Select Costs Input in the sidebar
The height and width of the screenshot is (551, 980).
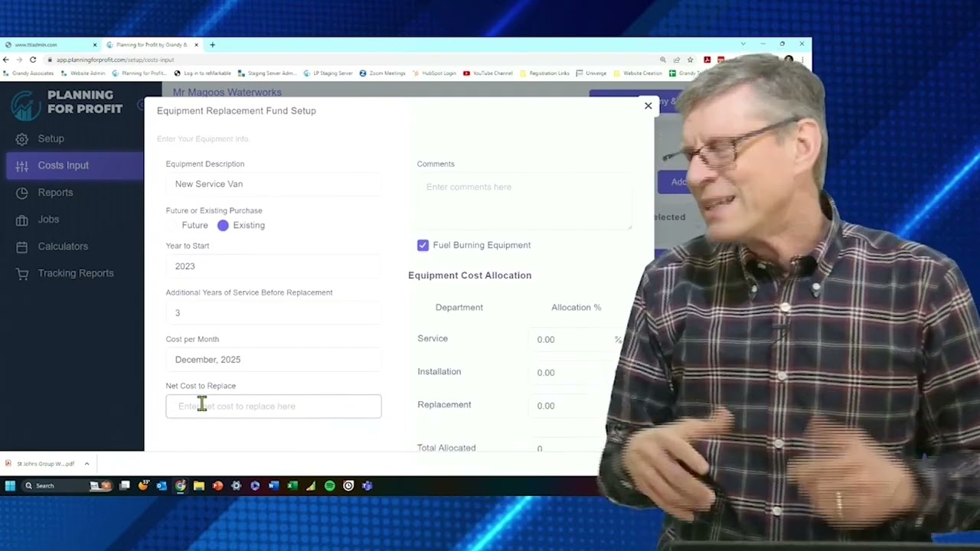click(x=74, y=166)
